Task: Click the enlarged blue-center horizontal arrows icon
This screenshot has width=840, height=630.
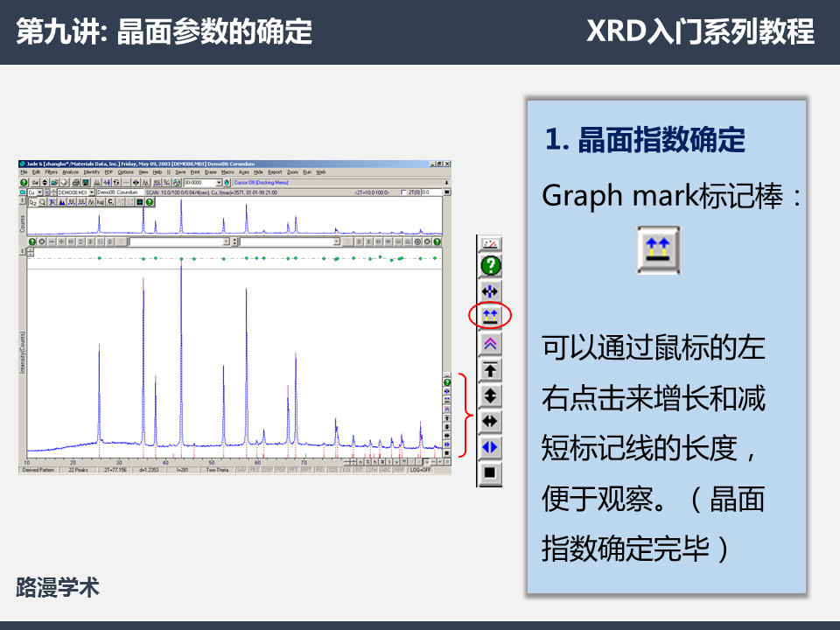Action: (490, 291)
